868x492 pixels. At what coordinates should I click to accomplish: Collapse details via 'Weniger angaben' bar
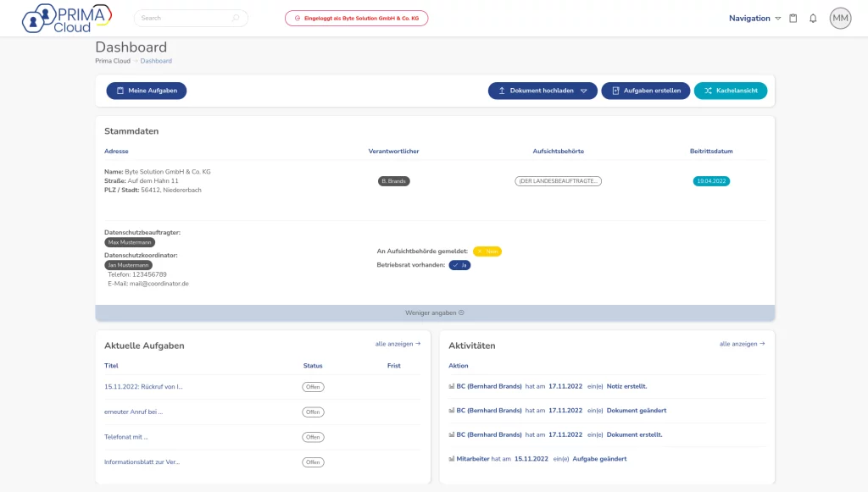(x=435, y=312)
